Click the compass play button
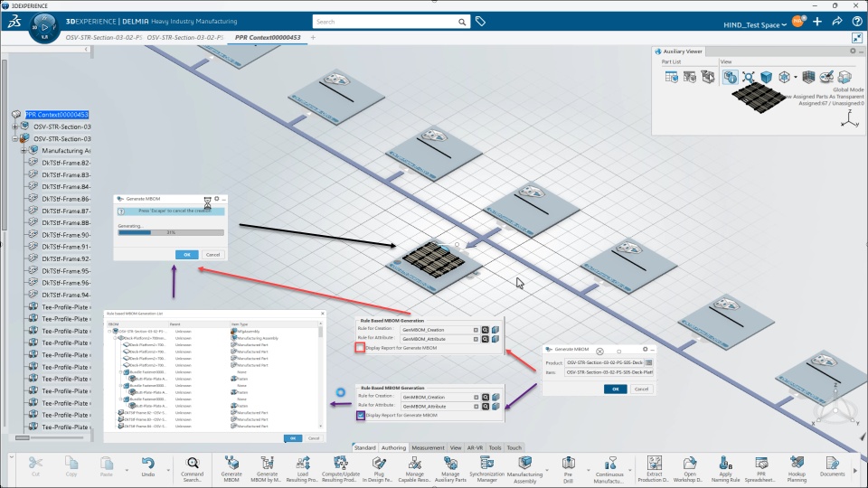The width and height of the screenshot is (868, 488). point(44,26)
